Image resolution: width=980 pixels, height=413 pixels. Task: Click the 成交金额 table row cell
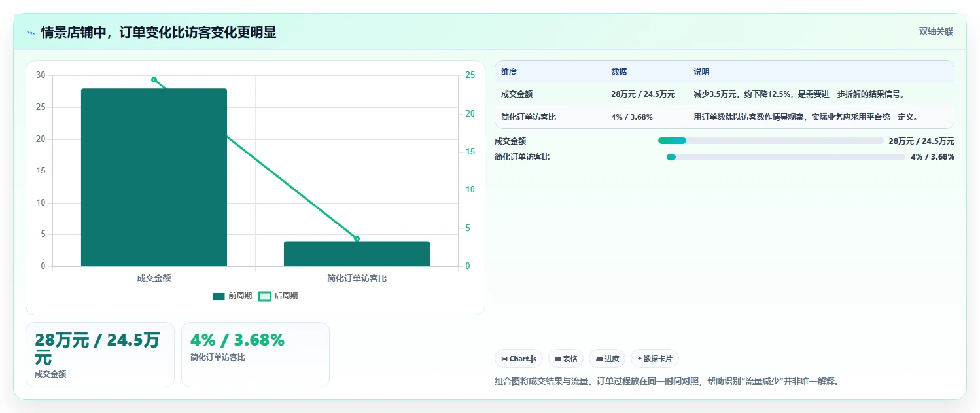click(x=517, y=94)
